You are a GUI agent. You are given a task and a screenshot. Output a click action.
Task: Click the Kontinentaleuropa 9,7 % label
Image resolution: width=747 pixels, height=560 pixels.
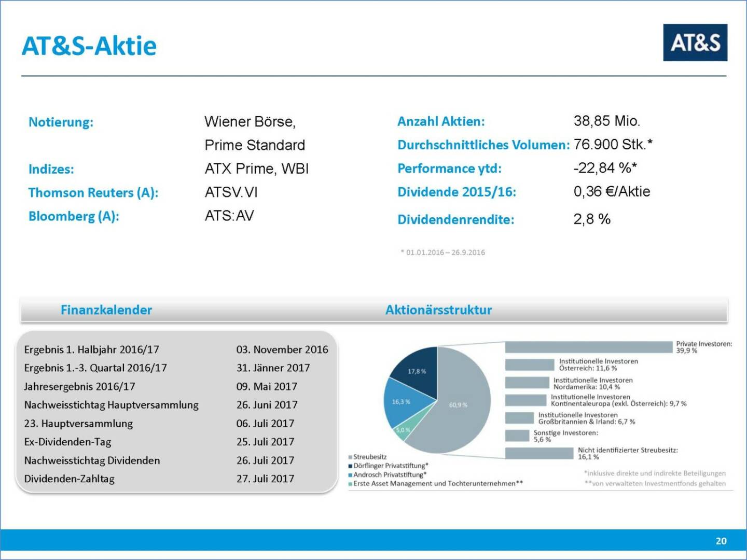point(618,400)
